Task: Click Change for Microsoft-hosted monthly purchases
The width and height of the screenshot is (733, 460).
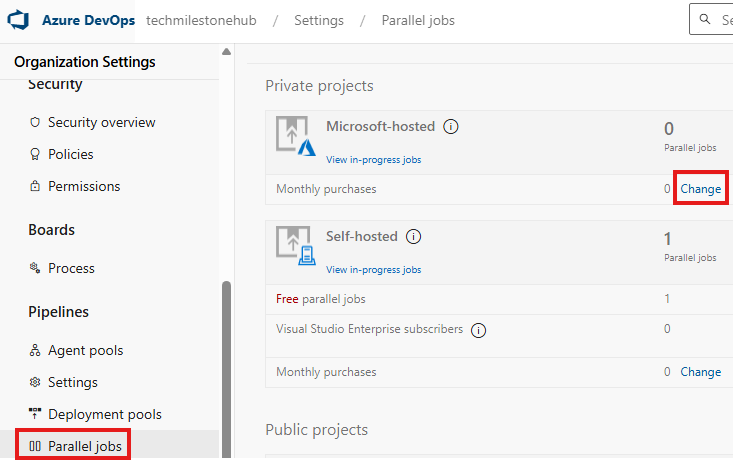Action: click(x=700, y=189)
